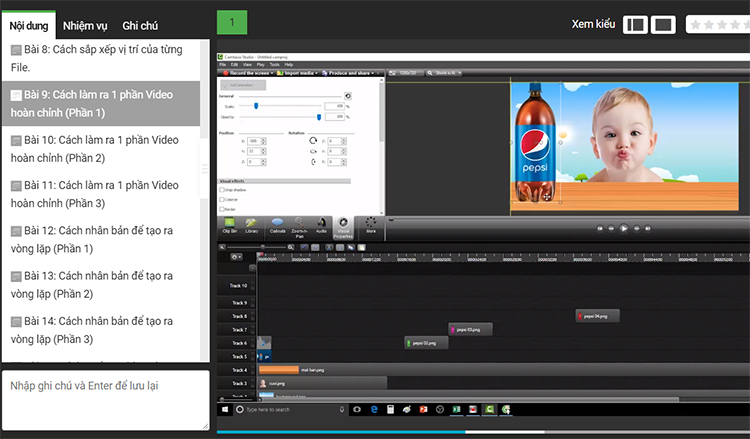This screenshot has height=439, width=750.
Task: Open the Clip Bin panel
Action: [227, 225]
